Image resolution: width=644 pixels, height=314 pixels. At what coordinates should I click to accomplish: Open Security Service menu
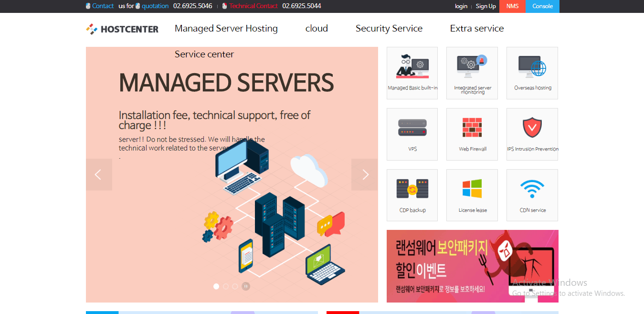[x=389, y=28]
